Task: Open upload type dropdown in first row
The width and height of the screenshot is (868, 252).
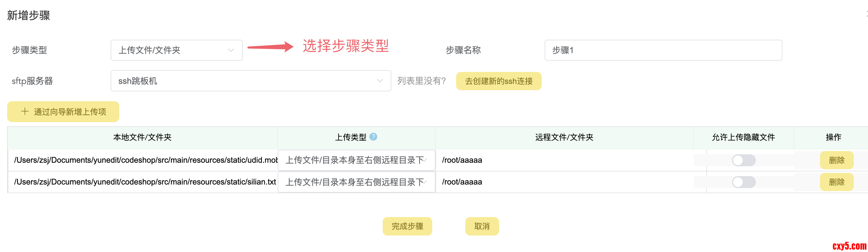Action: (356, 160)
